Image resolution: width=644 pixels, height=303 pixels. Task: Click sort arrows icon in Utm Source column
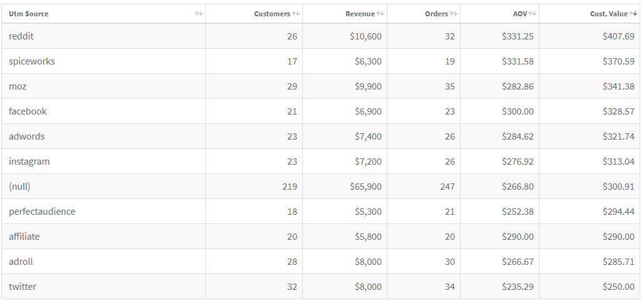(199, 14)
